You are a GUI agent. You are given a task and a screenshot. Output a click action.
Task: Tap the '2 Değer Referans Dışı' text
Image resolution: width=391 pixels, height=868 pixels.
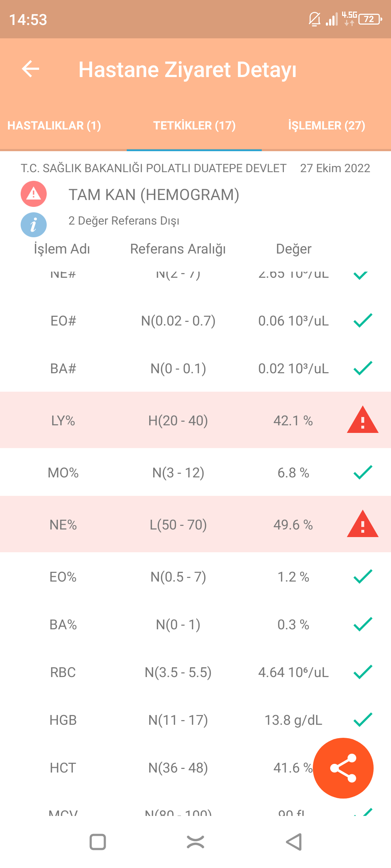(124, 221)
